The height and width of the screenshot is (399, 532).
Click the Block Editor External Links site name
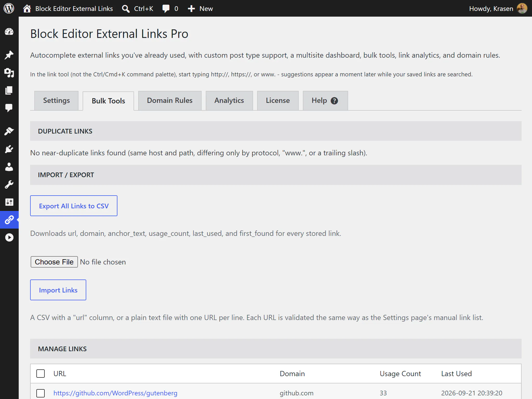[x=74, y=9]
